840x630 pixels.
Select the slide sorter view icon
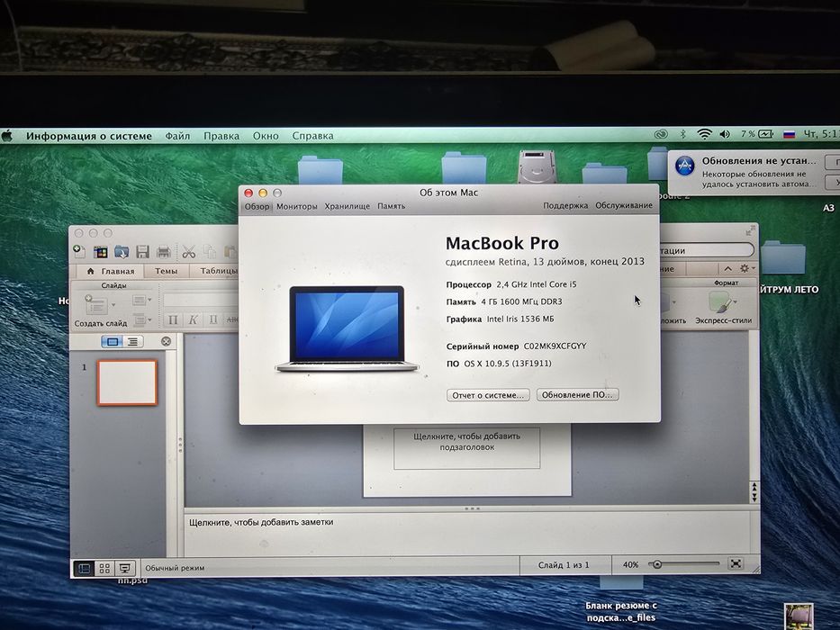pos(104,569)
